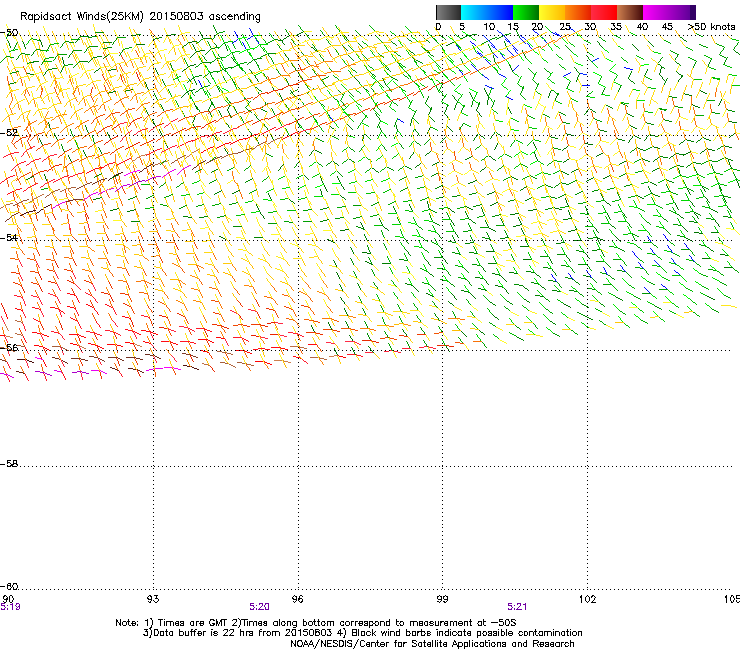This screenshot has height=650, width=740.
Task: Click the 102 longitude axis label
Action: 587,599
